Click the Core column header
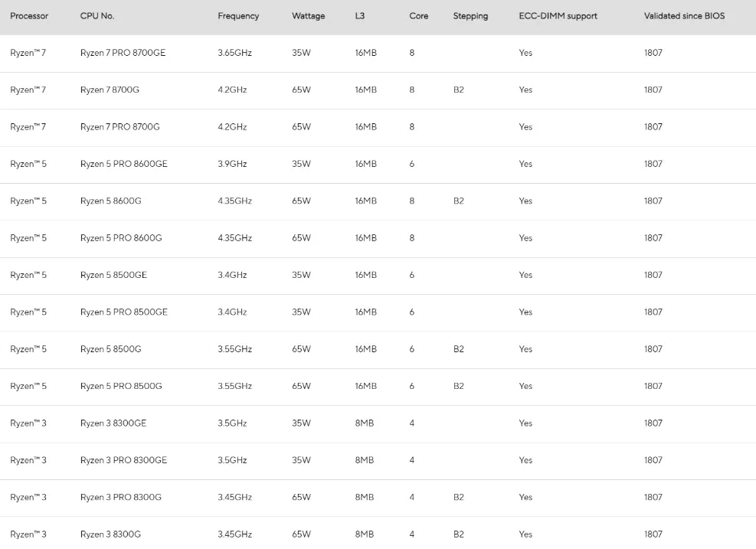Screen dimensions: 756x549 pos(418,16)
